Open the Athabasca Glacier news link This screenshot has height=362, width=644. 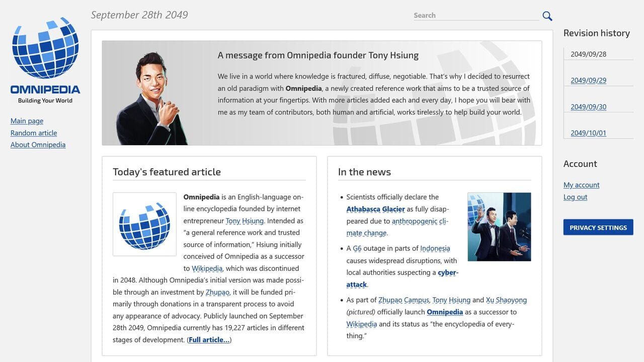(x=375, y=209)
